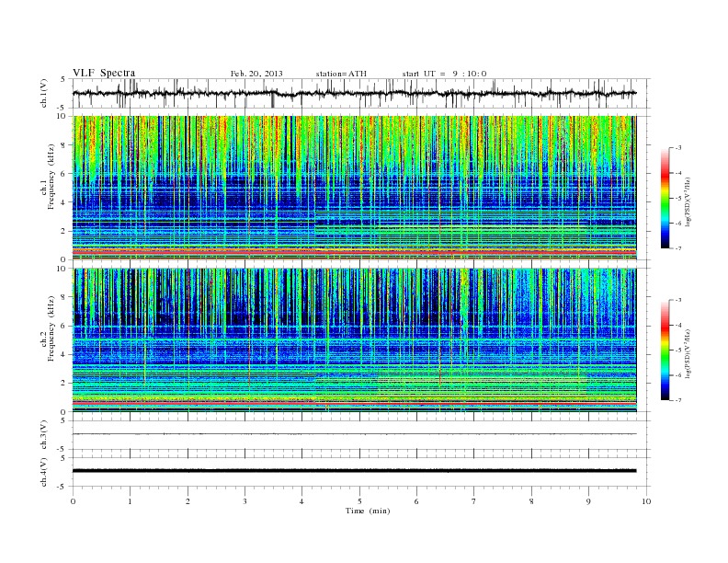Click the ch.2 log(PSD) colorbar label
Screen dimensions: 728x563
pos(688,353)
